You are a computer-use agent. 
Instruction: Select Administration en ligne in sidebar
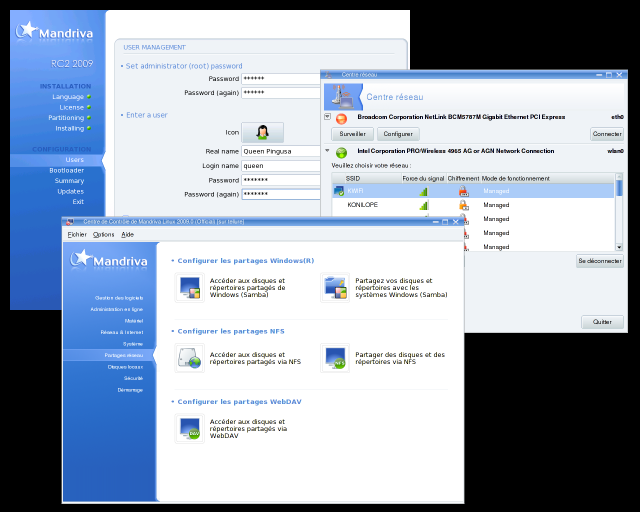tap(117, 309)
